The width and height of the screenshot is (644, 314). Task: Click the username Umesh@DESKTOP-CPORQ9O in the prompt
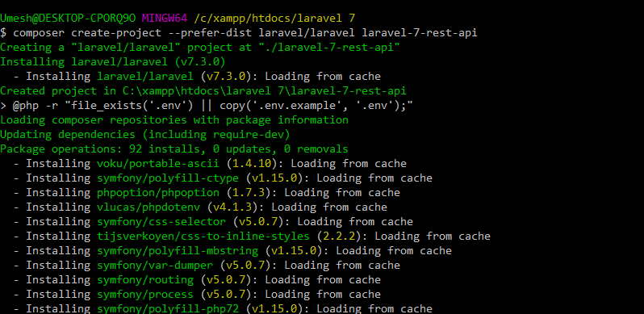click(x=68, y=18)
